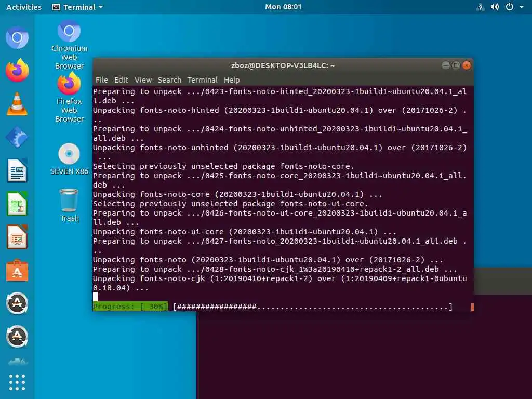The image size is (532, 399).
Task: Click the terminal cursor block
Action: click(x=96, y=297)
